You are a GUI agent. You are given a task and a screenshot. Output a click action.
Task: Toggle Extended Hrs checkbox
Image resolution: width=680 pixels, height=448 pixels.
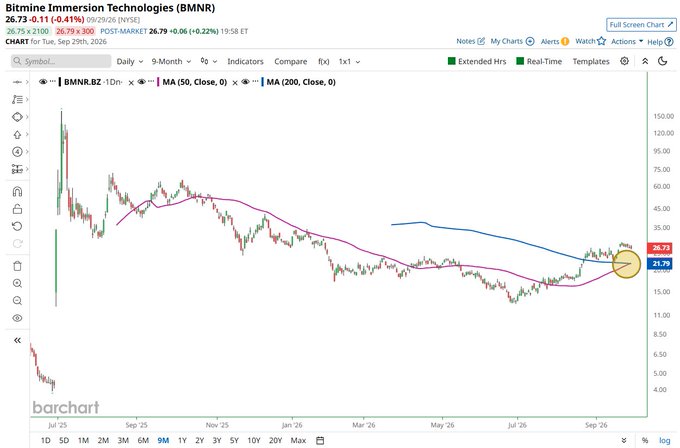coord(451,61)
